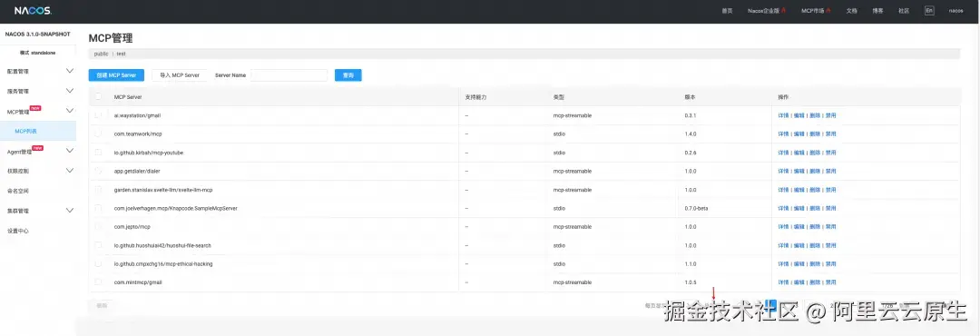Click 禁用 for io.github.huoshuiai42 row
This screenshot has height=336, width=980.
830,245
